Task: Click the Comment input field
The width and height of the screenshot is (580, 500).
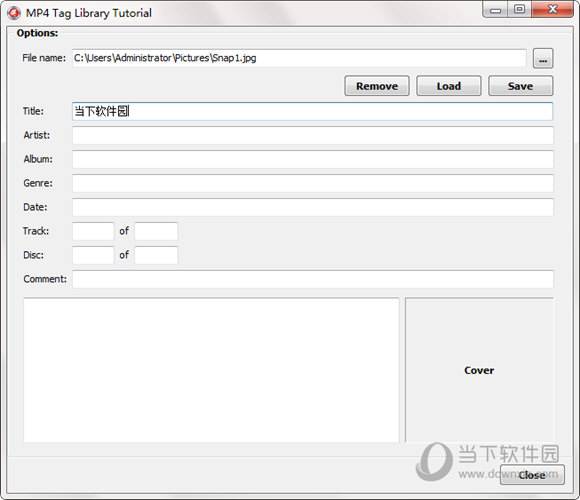Action: pyautogui.click(x=313, y=279)
